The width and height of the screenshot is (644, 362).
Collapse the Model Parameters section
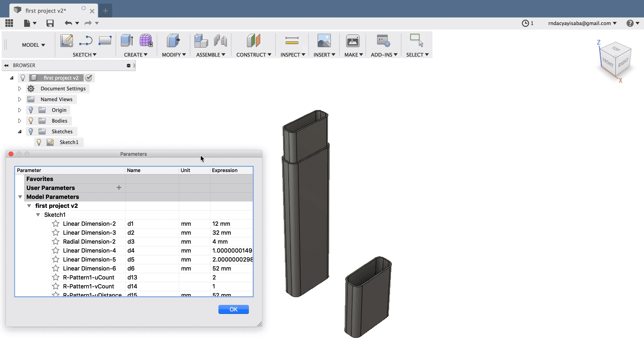coord(20,197)
